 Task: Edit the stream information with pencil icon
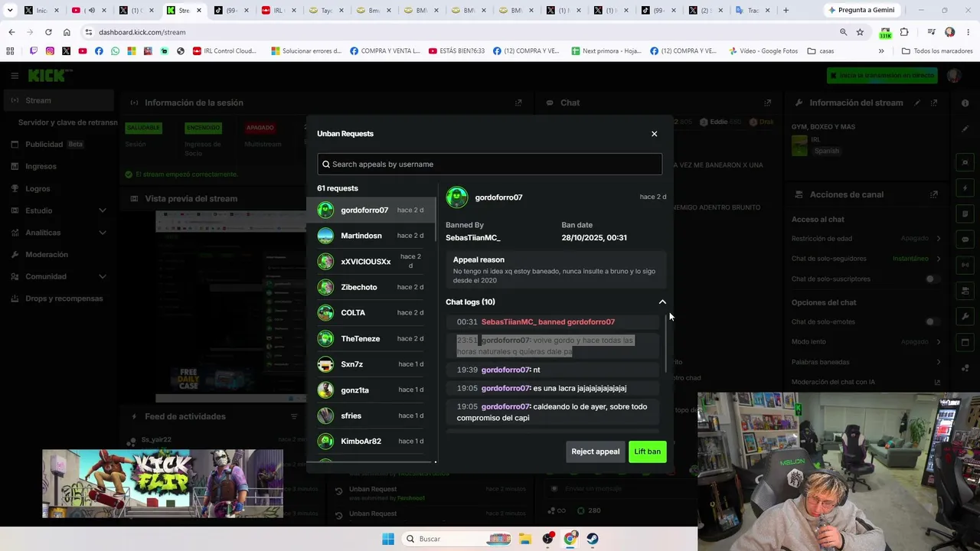(917, 103)
